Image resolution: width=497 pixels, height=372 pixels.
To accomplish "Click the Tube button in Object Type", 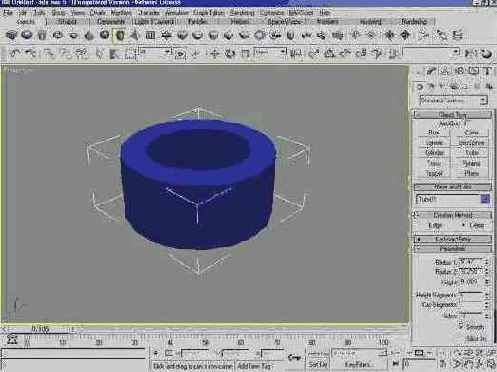I will pyautogui.click(x=471, y=153).
